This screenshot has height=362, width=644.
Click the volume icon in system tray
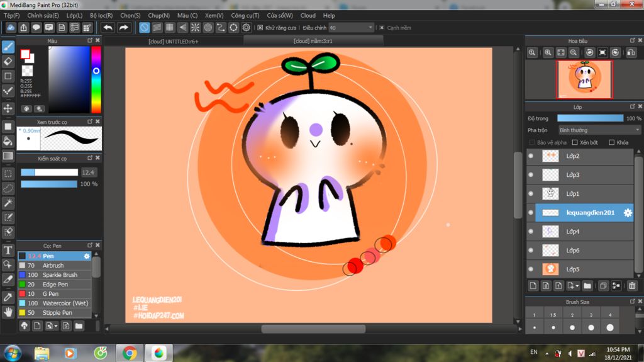570,353
